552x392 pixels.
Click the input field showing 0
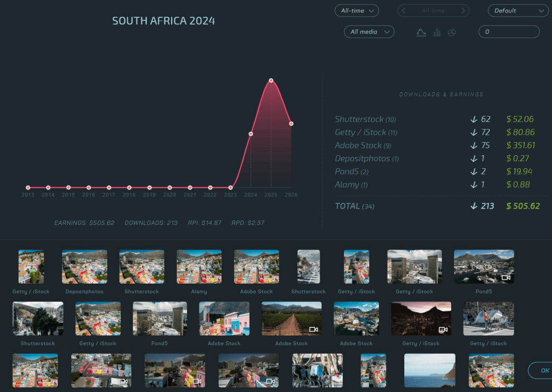509,32
